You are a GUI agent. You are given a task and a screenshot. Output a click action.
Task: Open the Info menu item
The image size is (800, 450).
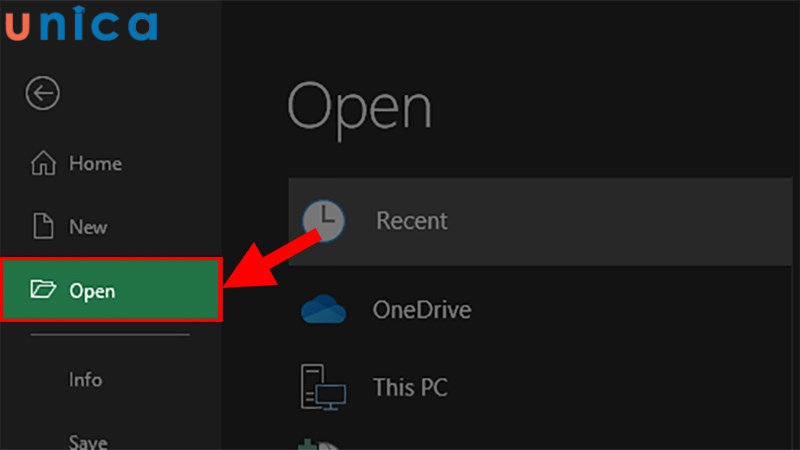(85, 380)
